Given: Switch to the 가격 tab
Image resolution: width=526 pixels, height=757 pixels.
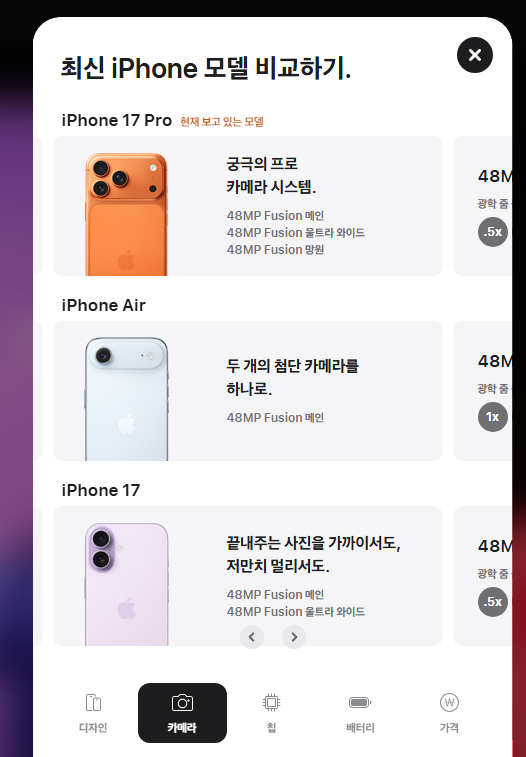Looking at the screenshot, I should [x=449, y=713].
